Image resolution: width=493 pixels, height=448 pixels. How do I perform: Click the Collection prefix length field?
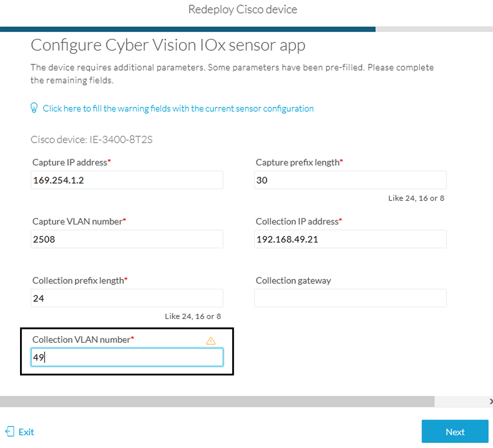point(126,298)
